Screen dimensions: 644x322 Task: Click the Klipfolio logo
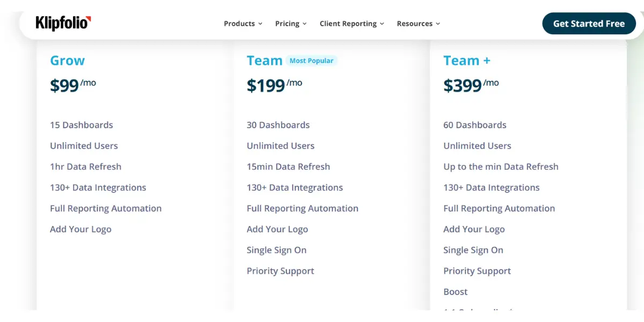pyautogui.click(x=63, y=24)
